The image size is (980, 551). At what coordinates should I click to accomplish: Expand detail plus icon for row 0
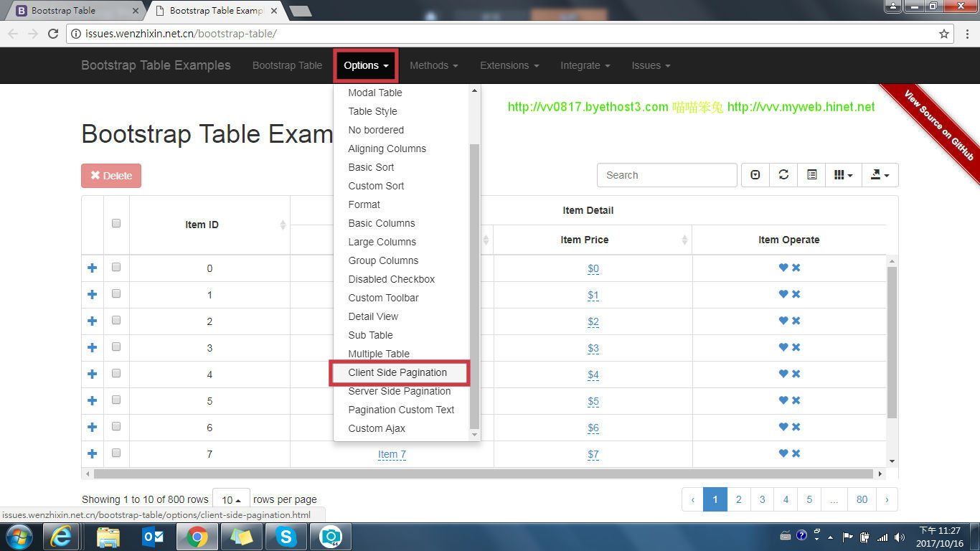click(92, 268)
